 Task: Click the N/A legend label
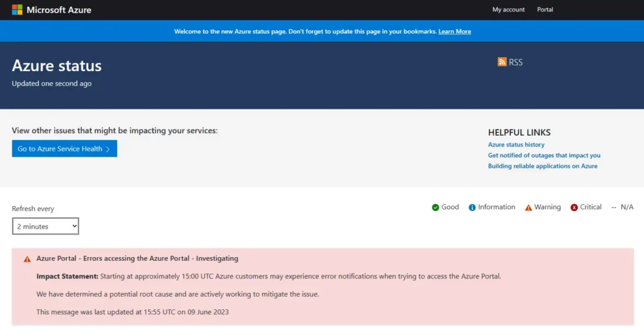pyautogui.click(x=627, y=207)
